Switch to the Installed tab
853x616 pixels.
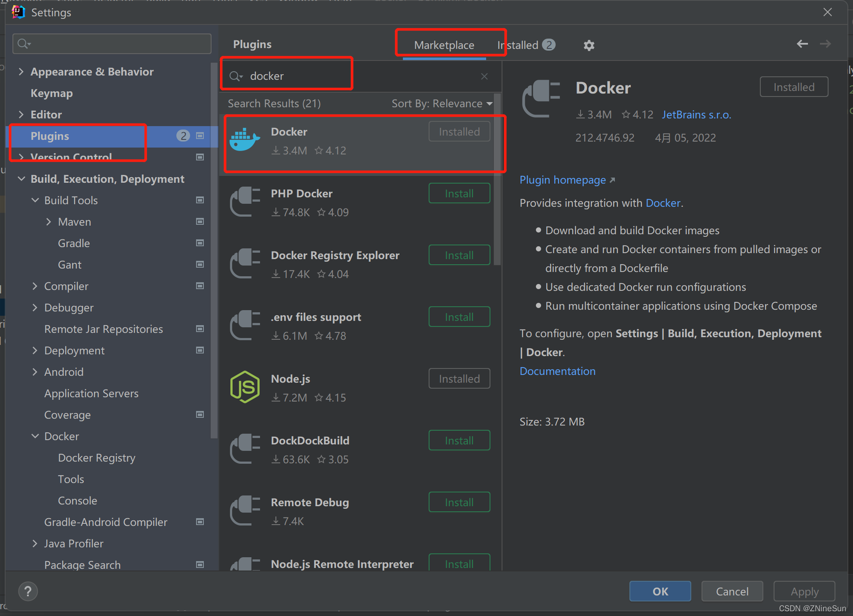[x=526, y=45]
